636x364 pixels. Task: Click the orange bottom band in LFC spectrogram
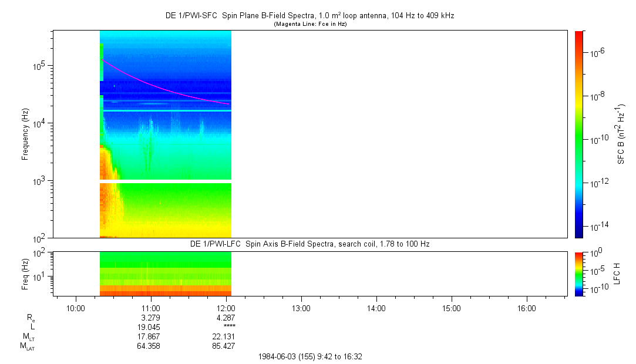(166, 292)
